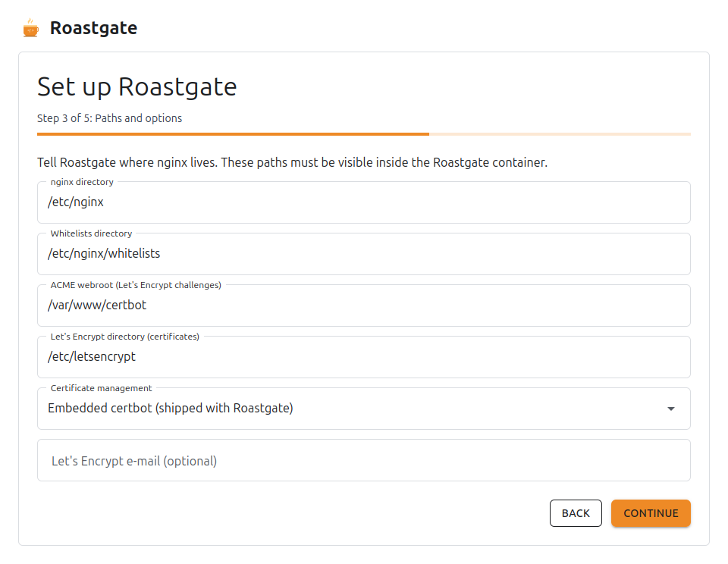Click the 'Whitelists directory' field label
This screenshot has width=728, height=564.
92,233
